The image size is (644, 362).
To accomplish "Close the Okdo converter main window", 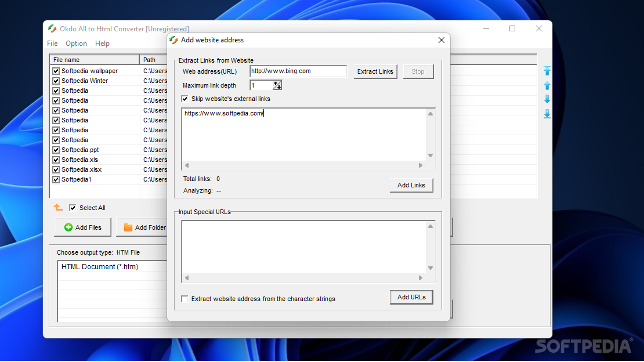I will (x=539, y=29).
